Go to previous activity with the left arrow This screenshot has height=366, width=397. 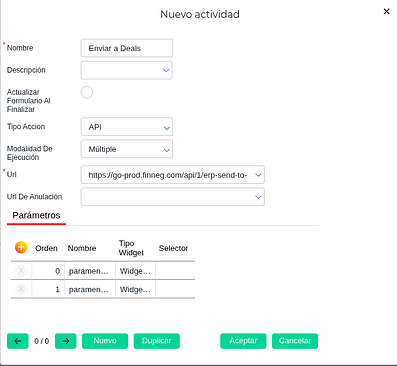(x=18, y=341)
